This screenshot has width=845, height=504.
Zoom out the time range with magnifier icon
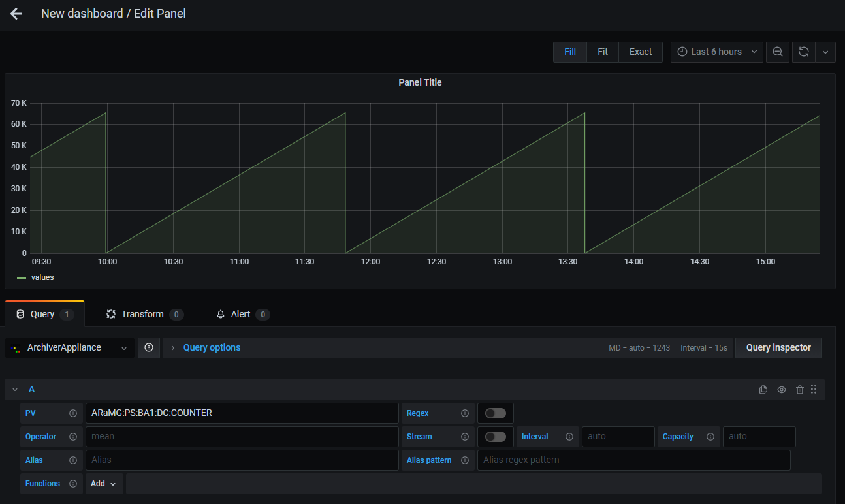[x=777, y=52]
